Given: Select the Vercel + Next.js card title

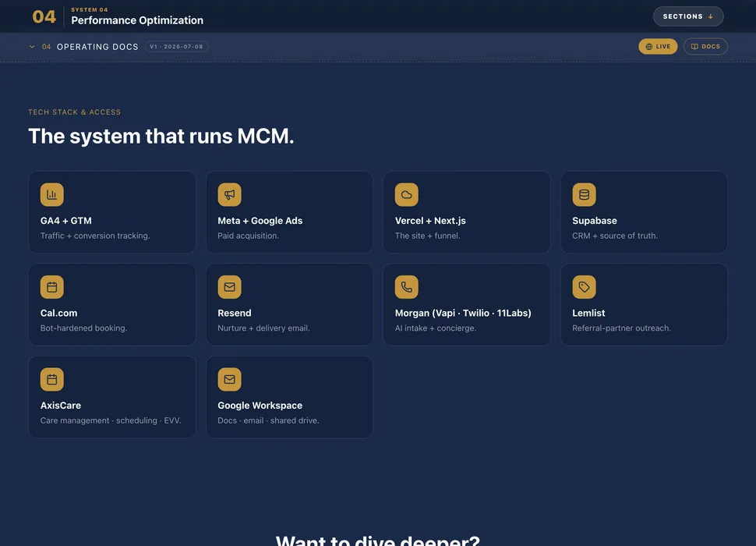Looking at the screenshot, I should click(x=430, y=221).
